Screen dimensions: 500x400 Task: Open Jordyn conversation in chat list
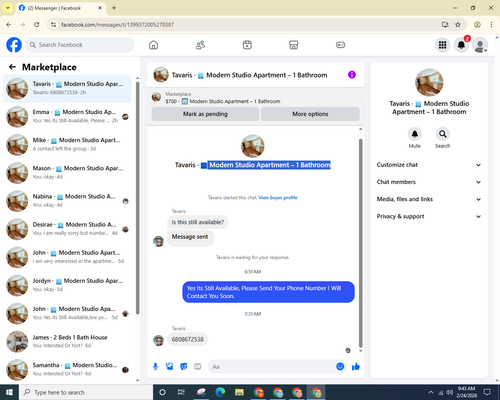tap(67, 285)
